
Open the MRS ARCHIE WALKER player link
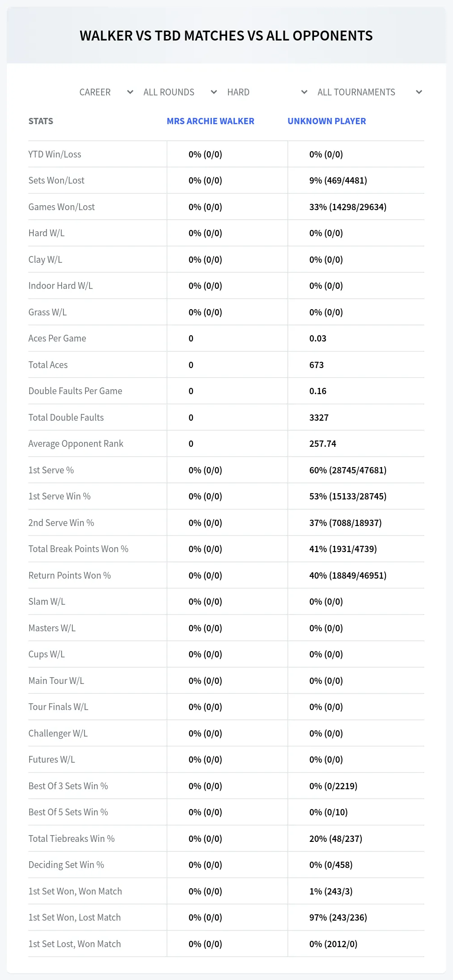[211, 121]
